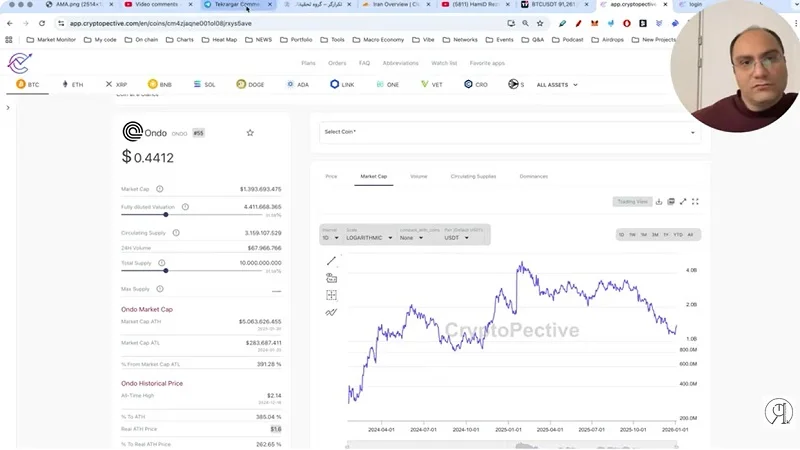Select the 1M time range option
This screenshot has width=800, height=450.
[x=643, y=234]
